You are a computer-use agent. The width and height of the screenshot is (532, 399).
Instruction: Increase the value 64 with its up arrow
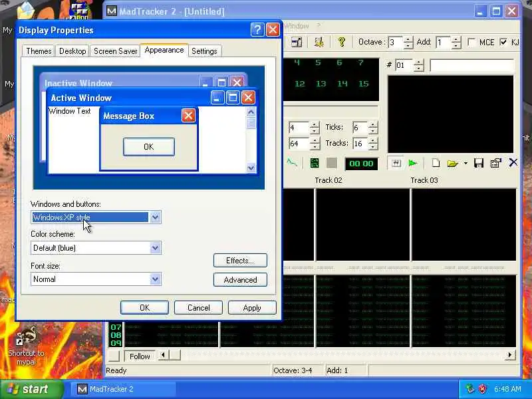(x=315, y=140)
